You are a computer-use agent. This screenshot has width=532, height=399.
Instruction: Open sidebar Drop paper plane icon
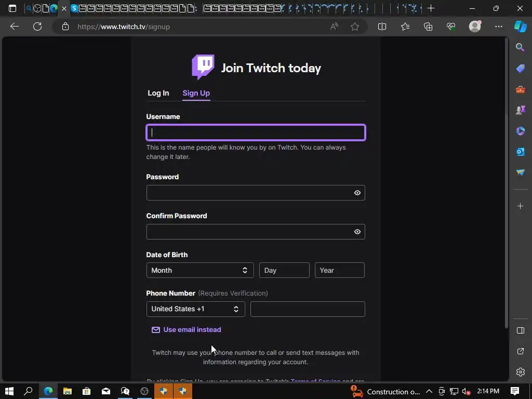521,172
